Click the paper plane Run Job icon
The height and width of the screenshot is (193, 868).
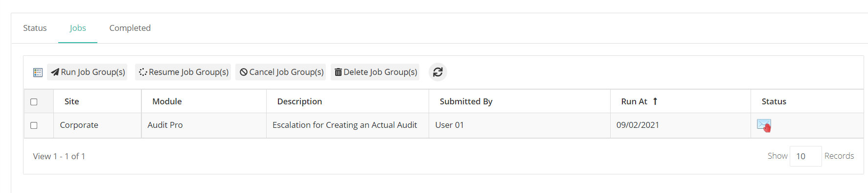pos(55,72)
